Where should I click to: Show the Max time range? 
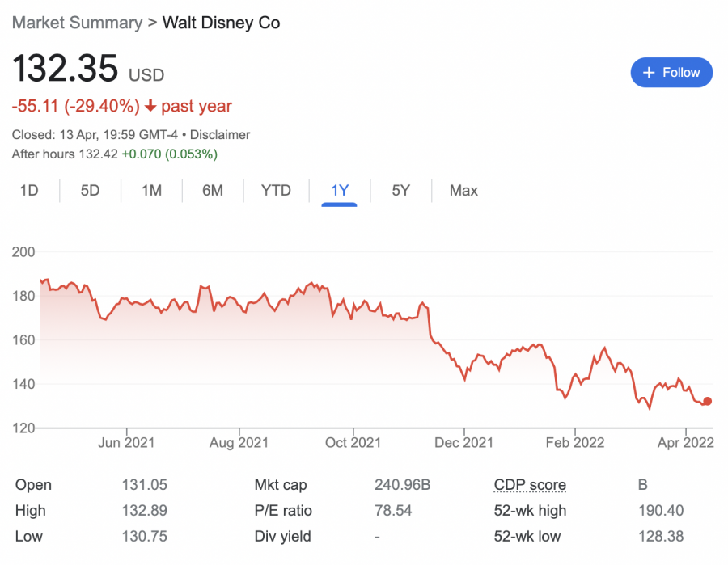coord(463,191)
